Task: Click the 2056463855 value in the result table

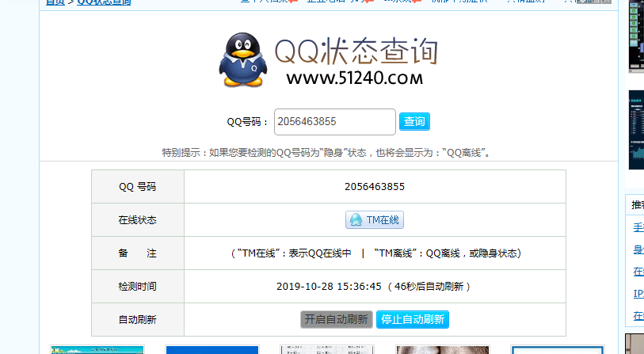Action: pos(375,186)
